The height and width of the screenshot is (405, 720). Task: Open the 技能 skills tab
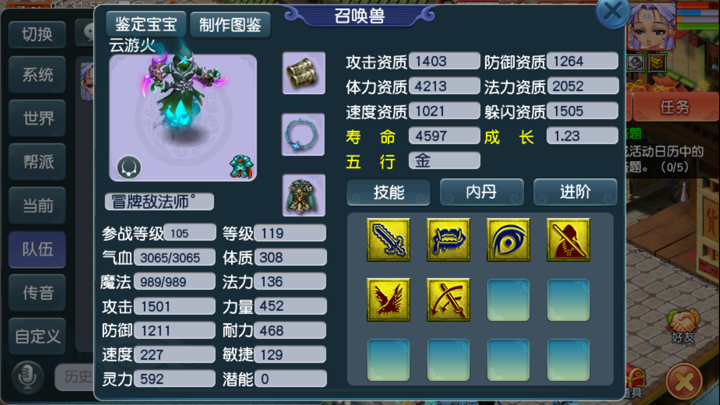pyautogui.click(x=388, y=192)
